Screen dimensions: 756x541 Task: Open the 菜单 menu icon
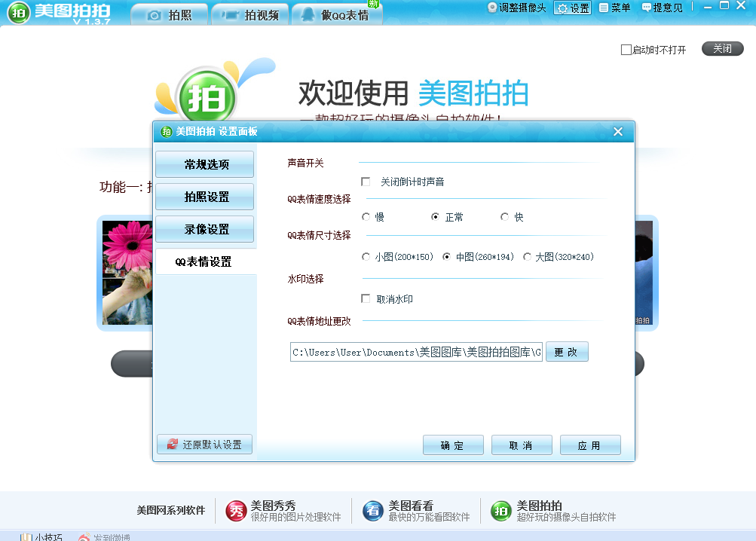click(x=604, y=8)
